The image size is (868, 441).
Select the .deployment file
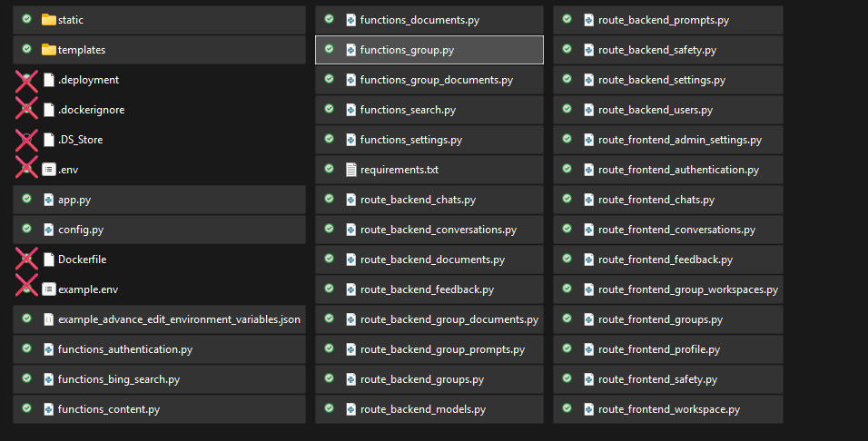pyautogui.click(x=88, y=80)
